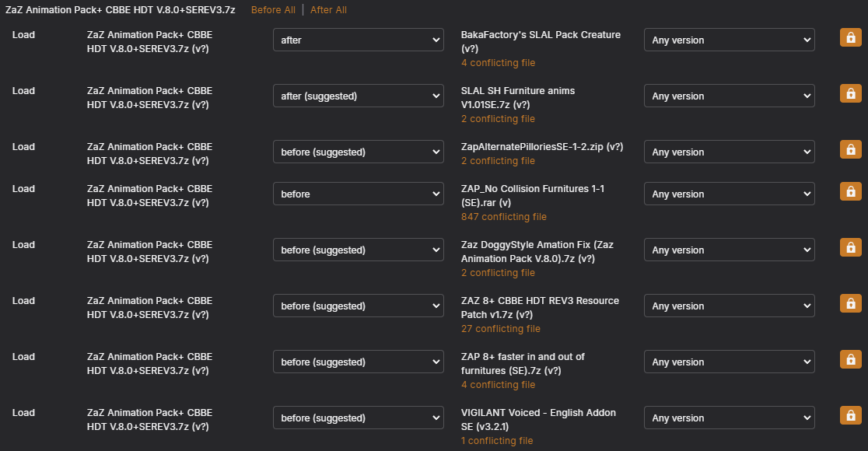Click lock icon for BakaFactory's SLAL Pack Creature rule
This screenshot has height=451, width=868.
tap(850, 37)
